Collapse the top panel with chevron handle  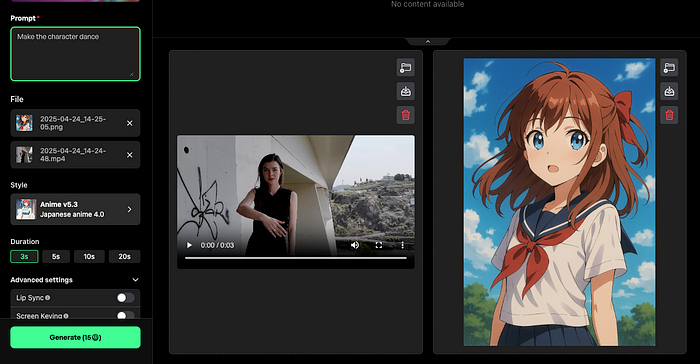coord(428,42)
